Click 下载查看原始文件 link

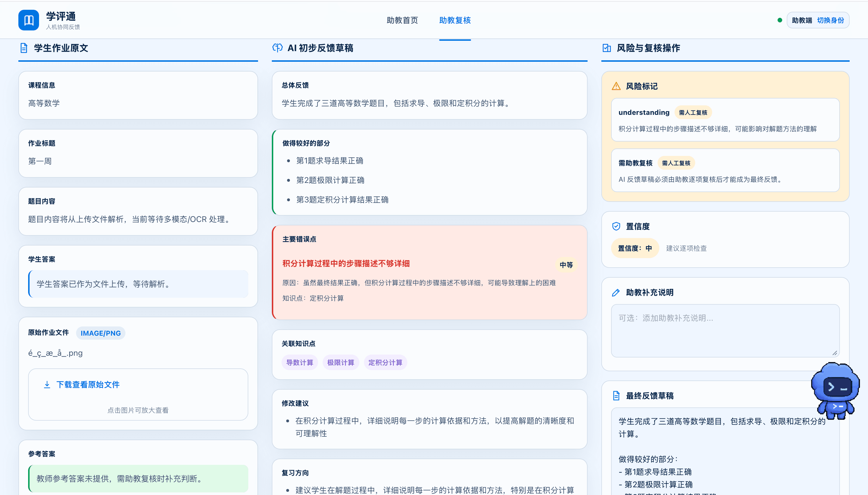pyautogui.click(x=88, y=384)
